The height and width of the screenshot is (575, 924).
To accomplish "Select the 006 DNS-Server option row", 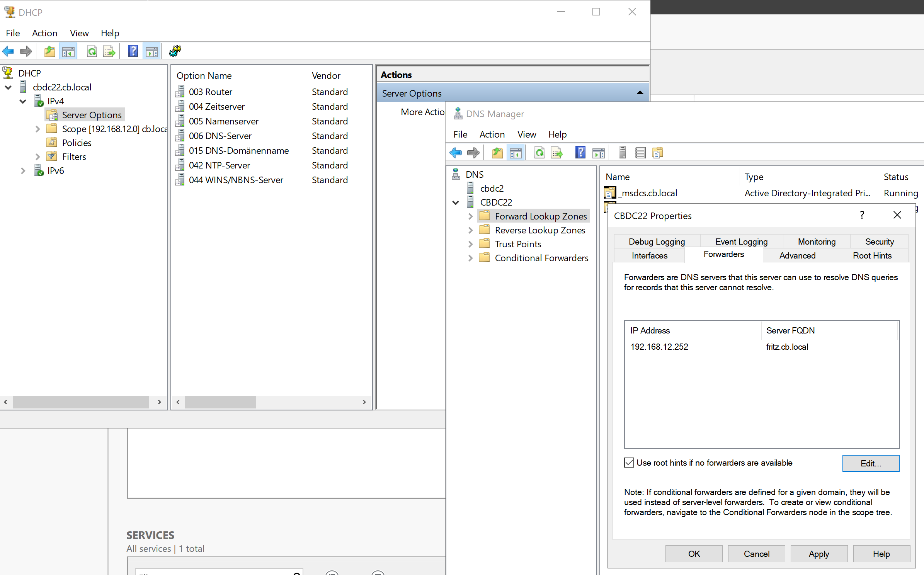I will click(220, 136).
